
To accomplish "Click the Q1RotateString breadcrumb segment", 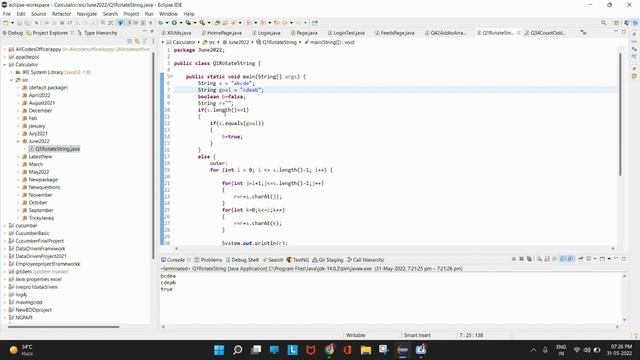I will tap(276, 42).
